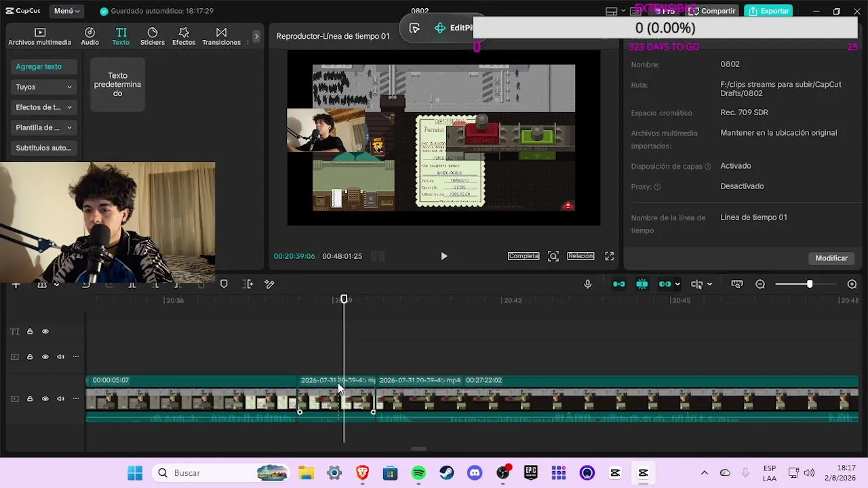Toggle auto snapping on the timeline

(642, 284)
